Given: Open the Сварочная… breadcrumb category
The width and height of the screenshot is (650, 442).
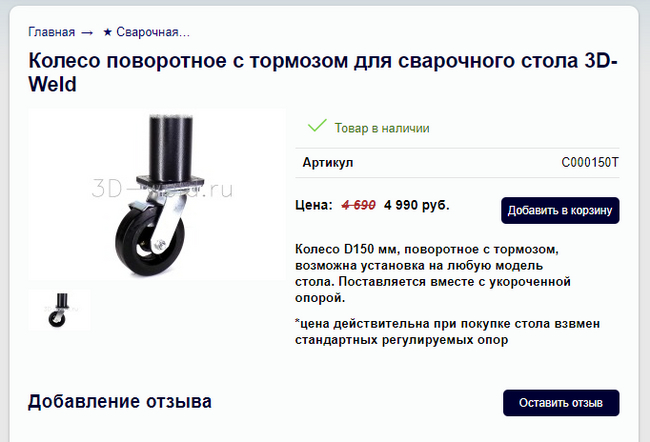Looking at the screenshot, I should 153,32.
